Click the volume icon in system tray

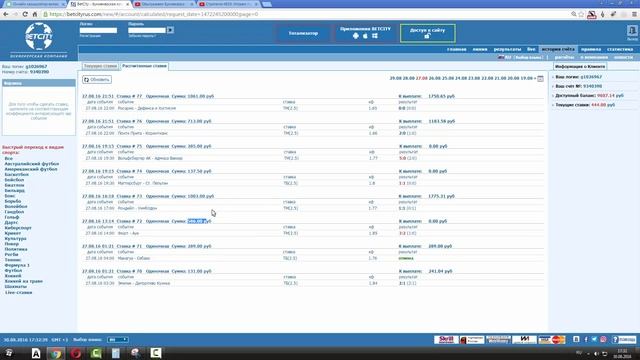[596, 353]
